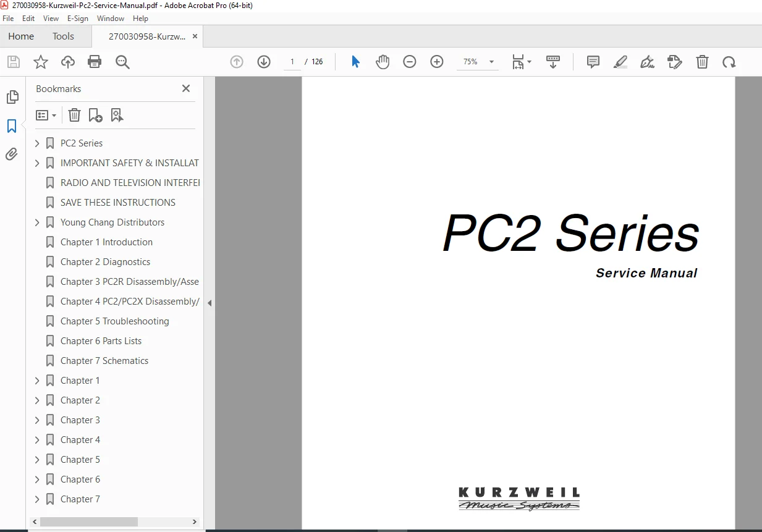
Task: Activate the Hand pan tool
Action: 383,62
